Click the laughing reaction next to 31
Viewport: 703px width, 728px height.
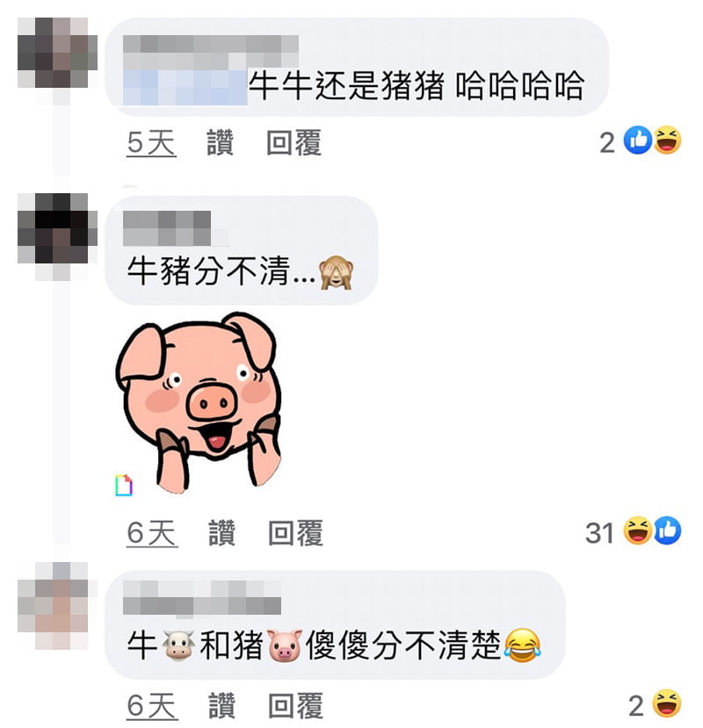pyautogui.click(x=637, y=530)
